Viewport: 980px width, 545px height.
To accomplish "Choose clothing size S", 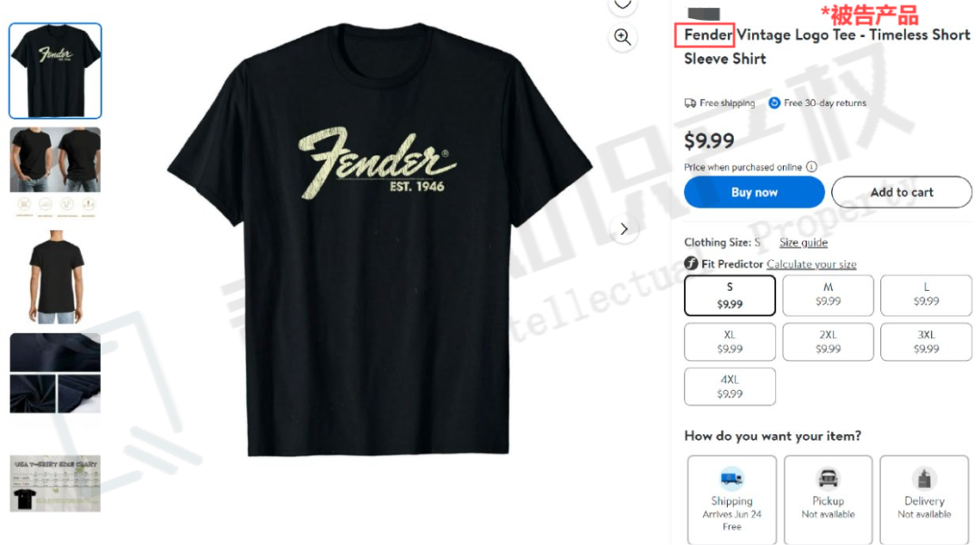I will [x=730, y=296].
